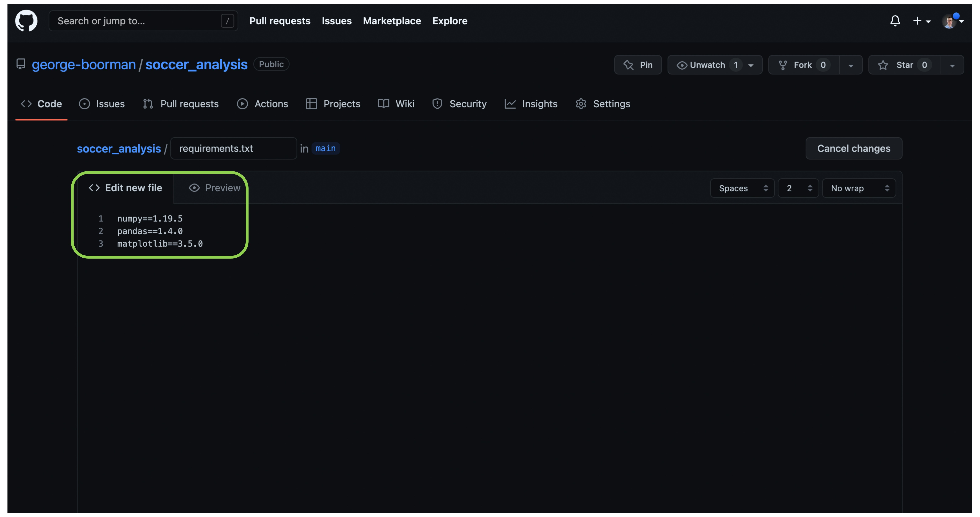Click the line matplotlib==3.5.0
Image resolution: width=980 pixels, height=517 pixels.
click(x=160, y=244)
